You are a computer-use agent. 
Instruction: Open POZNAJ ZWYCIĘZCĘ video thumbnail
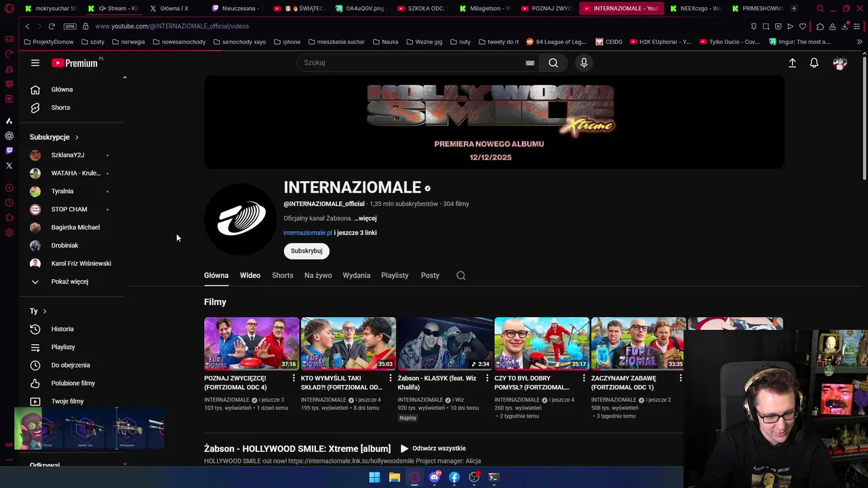[x=252, y=344]
